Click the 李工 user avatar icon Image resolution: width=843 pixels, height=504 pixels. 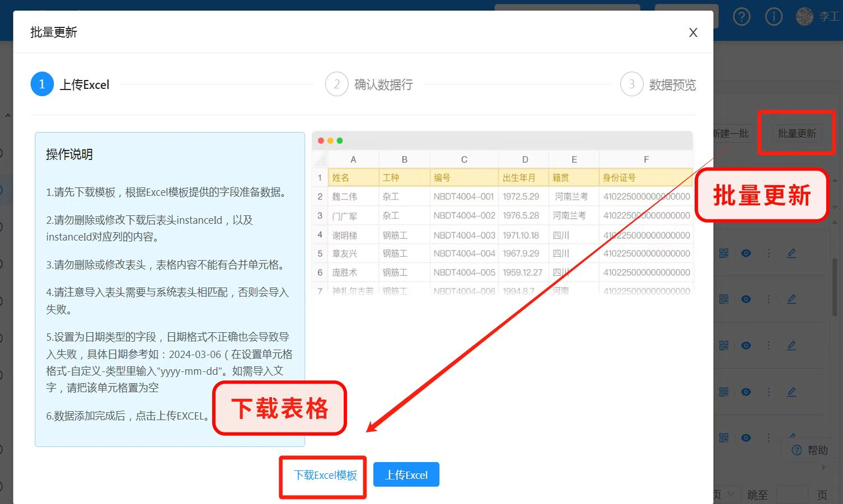[804, 16]
